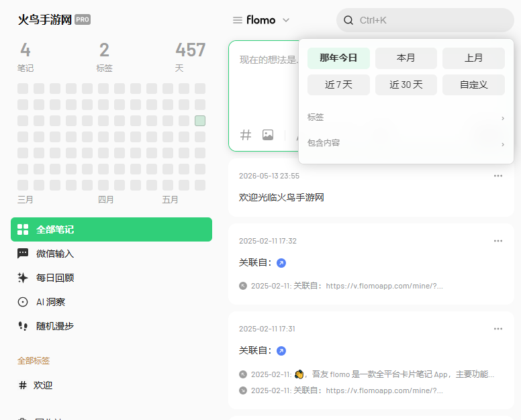Viewport: 521px width, 420px height.
Task: Click the 全部笔记 grid icon
Action: [x=23, y=229]
